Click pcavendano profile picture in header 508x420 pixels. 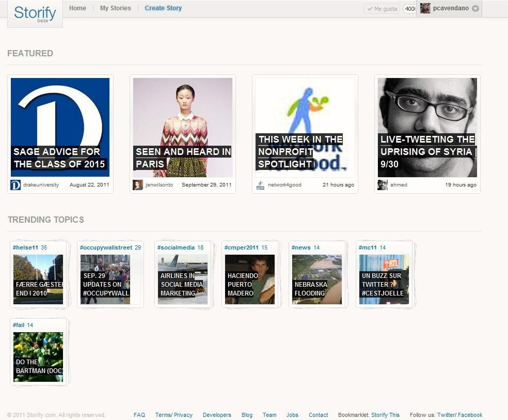click(425, 8)
